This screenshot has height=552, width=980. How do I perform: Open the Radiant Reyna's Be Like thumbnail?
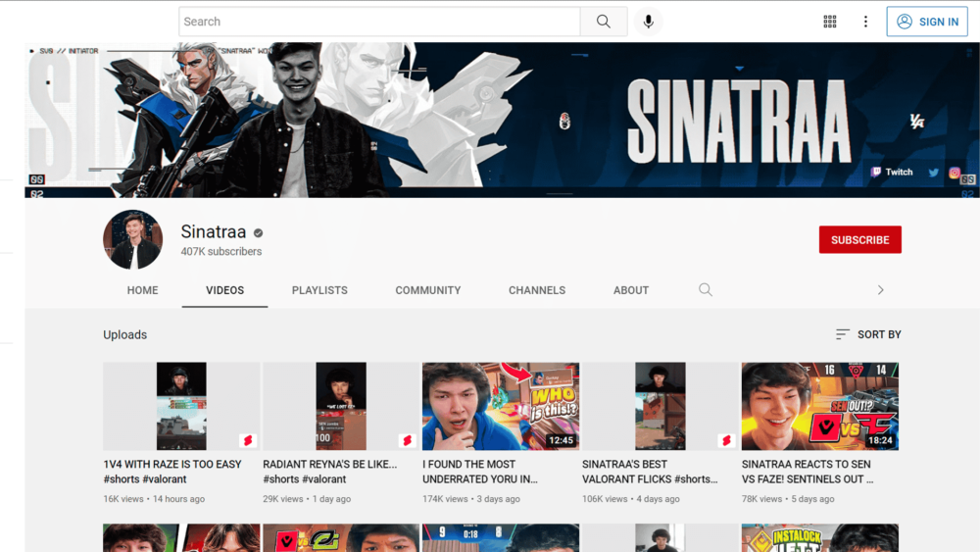(x=341, y=406)
